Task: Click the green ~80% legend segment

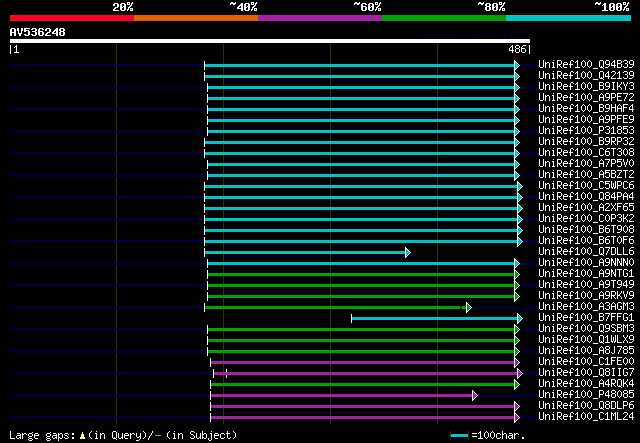Action: coord(444,18)
